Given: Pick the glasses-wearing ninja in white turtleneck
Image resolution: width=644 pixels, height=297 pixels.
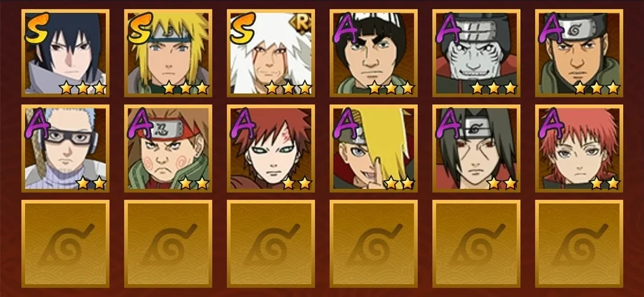Looking at the screenshot, I should pos(66,148).
